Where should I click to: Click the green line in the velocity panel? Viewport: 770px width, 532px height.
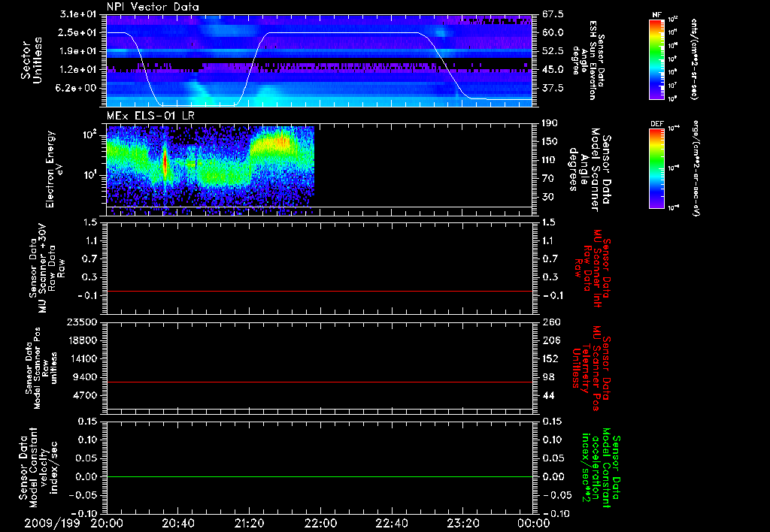pyautogui.click(x=320, y=476)
